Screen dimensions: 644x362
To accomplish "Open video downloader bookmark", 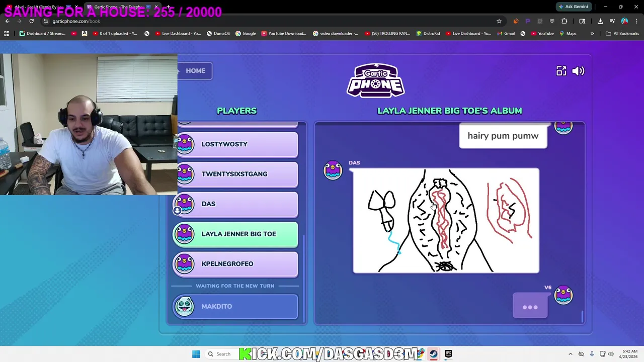I will point(336,34).
